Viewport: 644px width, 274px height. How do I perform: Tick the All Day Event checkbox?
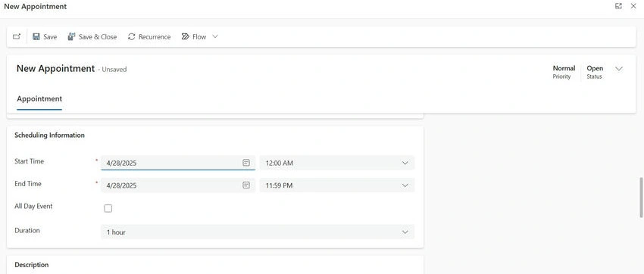click(x=108, y=208)
